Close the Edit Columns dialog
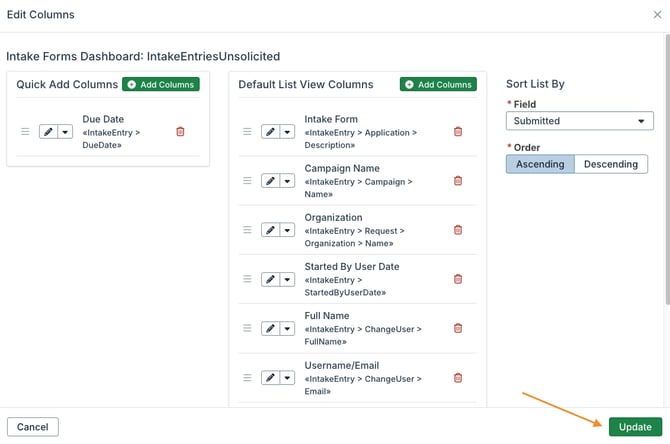Screen dimensions: 670x444 (x=657, y=15)
